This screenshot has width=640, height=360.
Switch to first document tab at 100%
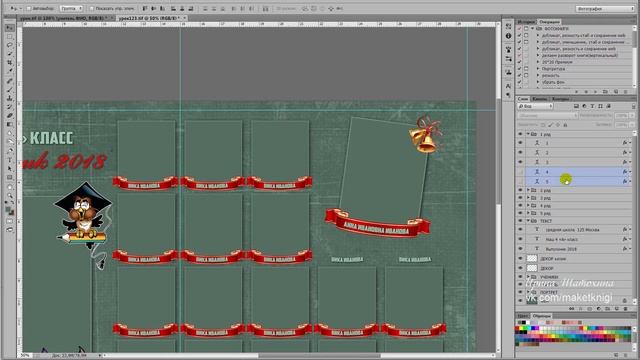(65, 18)
